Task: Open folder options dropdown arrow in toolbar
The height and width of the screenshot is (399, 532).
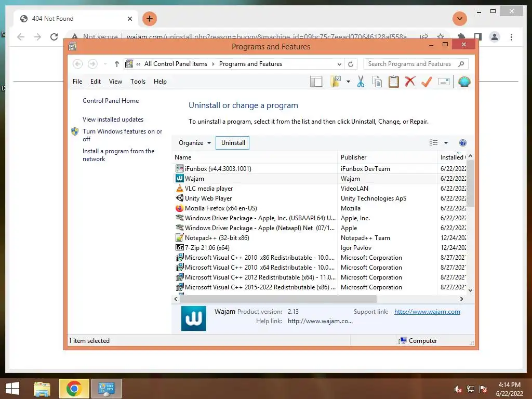Action: pos(348,82)
